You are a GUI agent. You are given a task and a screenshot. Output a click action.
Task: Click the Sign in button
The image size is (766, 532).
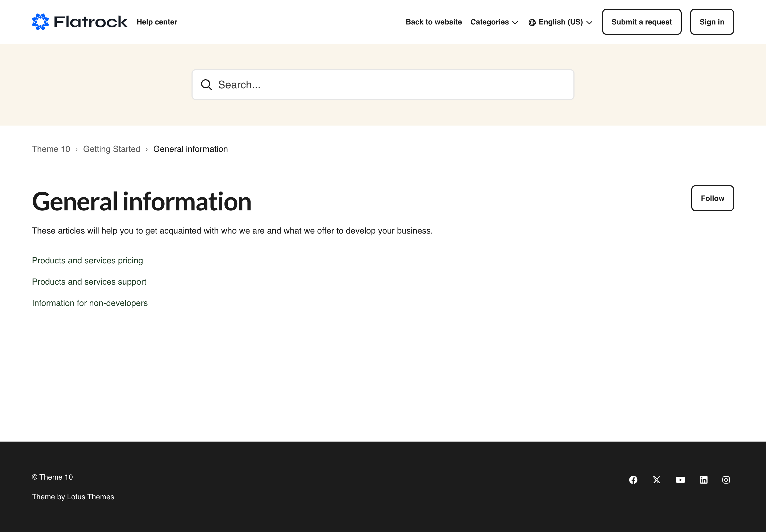[x=712, y=22]
